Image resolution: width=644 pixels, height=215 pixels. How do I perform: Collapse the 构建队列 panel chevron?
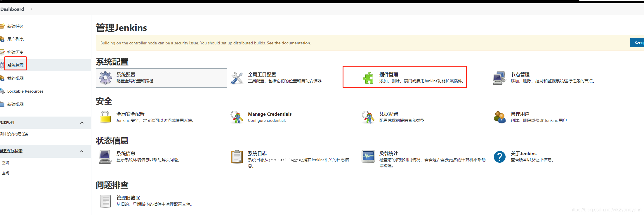82,123
